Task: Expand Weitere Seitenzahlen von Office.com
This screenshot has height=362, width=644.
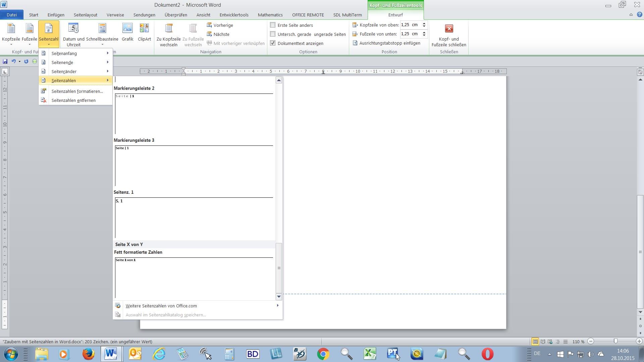Action: click(x=198, y=306)
